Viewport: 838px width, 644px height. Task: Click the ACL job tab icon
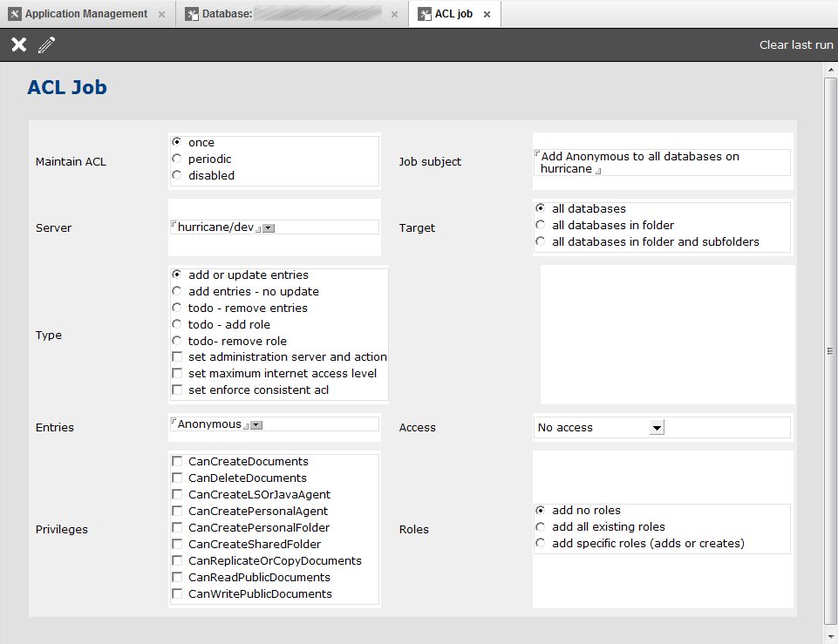[425, 15]
